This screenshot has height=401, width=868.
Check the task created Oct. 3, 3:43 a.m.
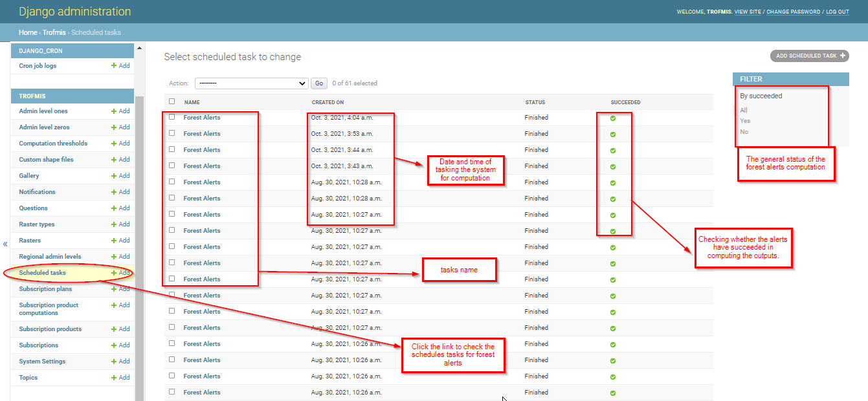pyautogui.click(x=172, y=166)
